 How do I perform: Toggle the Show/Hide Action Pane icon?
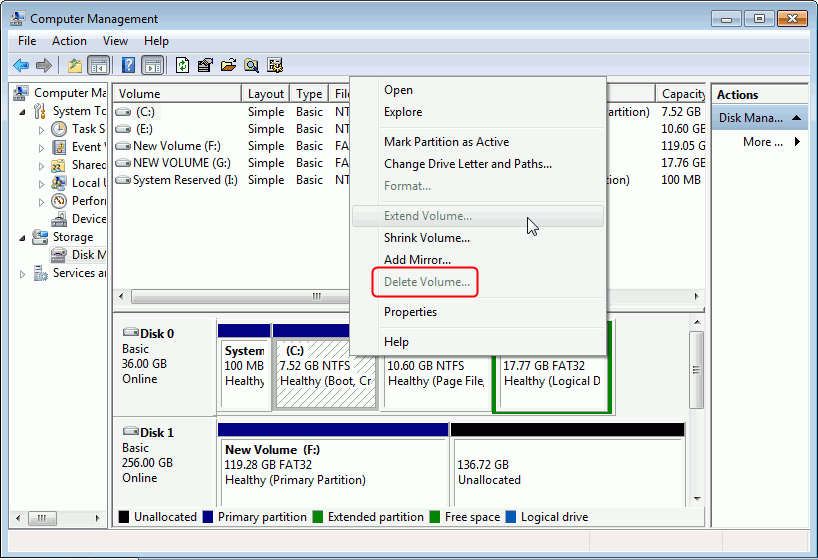153,65
